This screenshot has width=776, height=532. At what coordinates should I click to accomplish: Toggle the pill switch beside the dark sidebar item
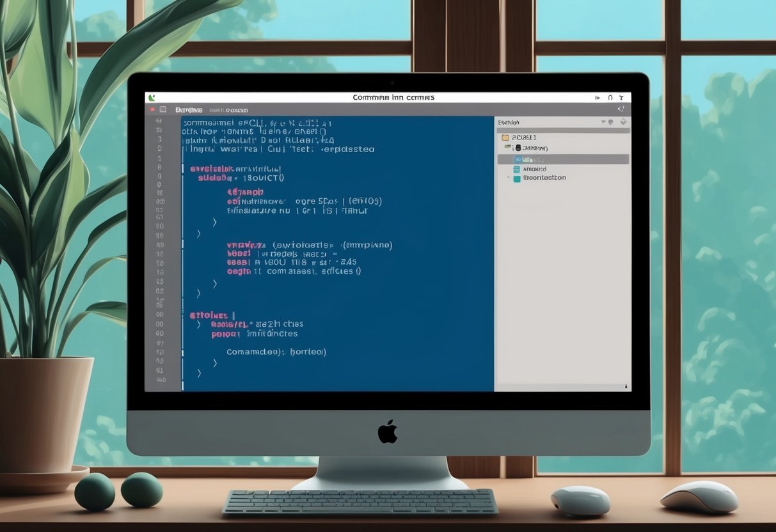tap(507, 146)
